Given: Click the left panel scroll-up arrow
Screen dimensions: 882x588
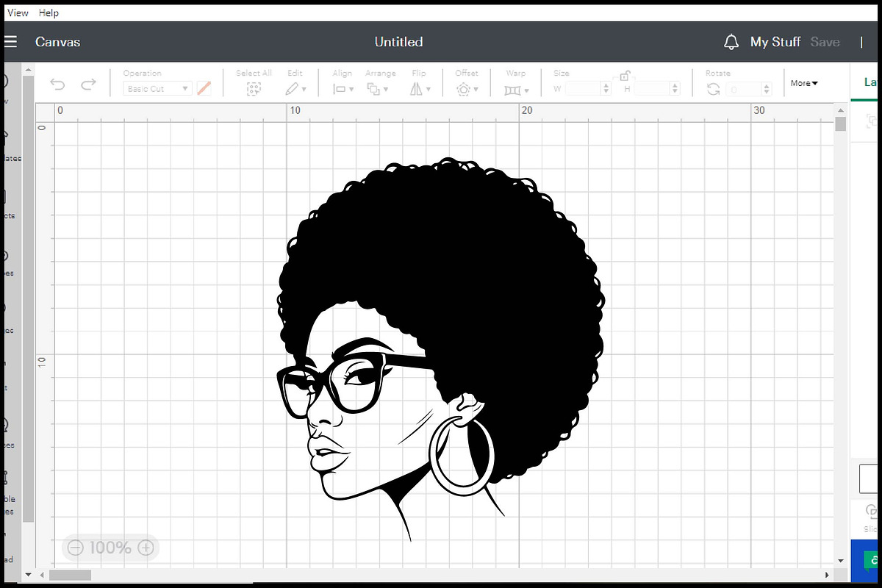Looking at the screenshot, I should click(28, 69).
